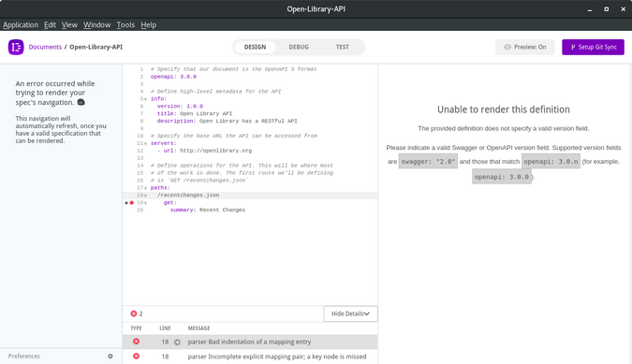Viewport: 632px width, 364px height.
Task: Click the title: Open Library API line
Action: tap(194, 113)
